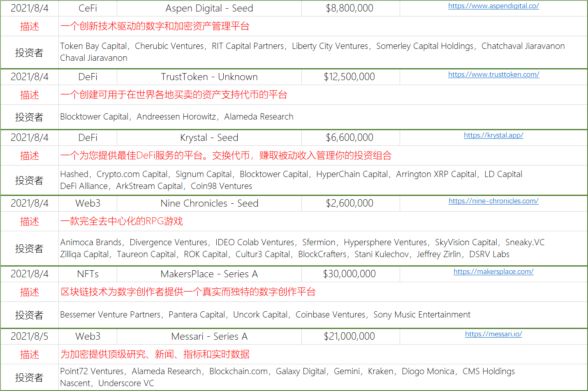Image resolution: width=588 pixels, height=391 pixels.
Task: Select the NFTs category cell
Action: click(x=88, y=274)
